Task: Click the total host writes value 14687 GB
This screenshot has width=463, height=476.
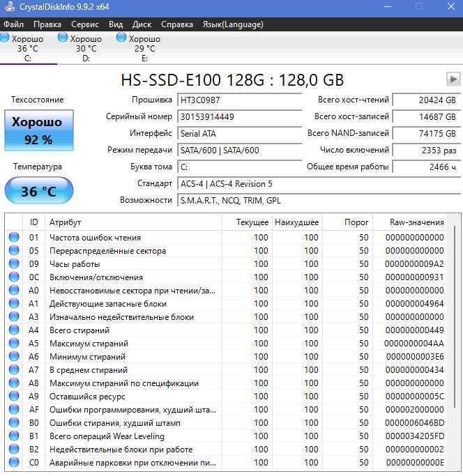Action: 427,117
